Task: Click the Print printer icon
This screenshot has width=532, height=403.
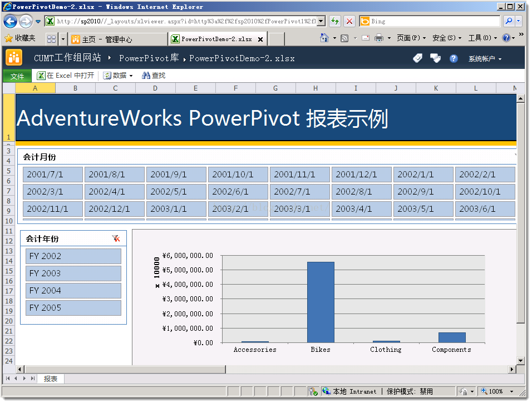Action: (x=378, y=38)
